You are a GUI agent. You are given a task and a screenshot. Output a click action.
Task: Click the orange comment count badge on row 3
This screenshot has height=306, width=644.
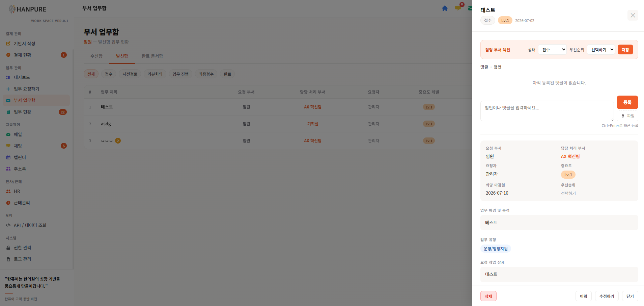coord(118,141)
